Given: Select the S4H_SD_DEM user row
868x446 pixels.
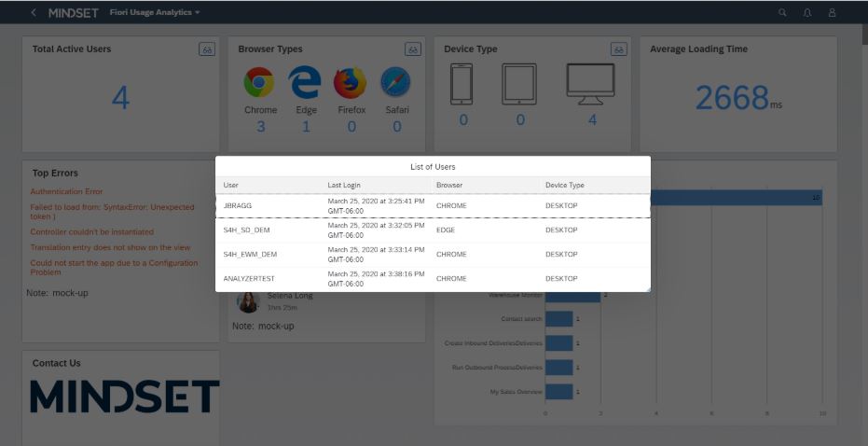Looking at the screenshot, I should [x=433, y=230].
